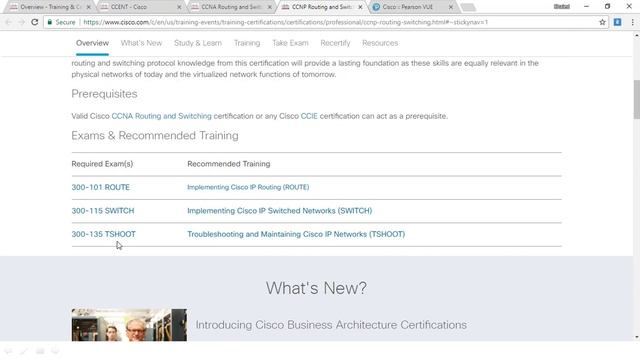
Task: Select the Overview sticky nav tab
Action: [92, 43]
